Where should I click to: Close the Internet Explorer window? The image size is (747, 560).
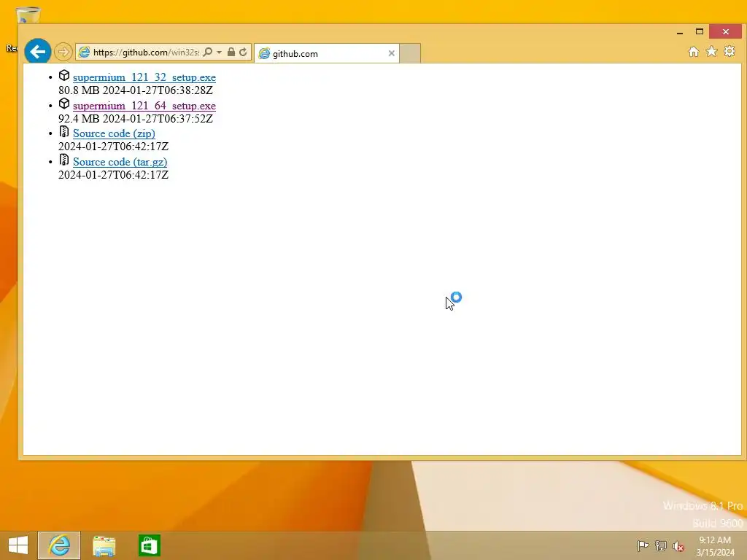click(726, 32)
